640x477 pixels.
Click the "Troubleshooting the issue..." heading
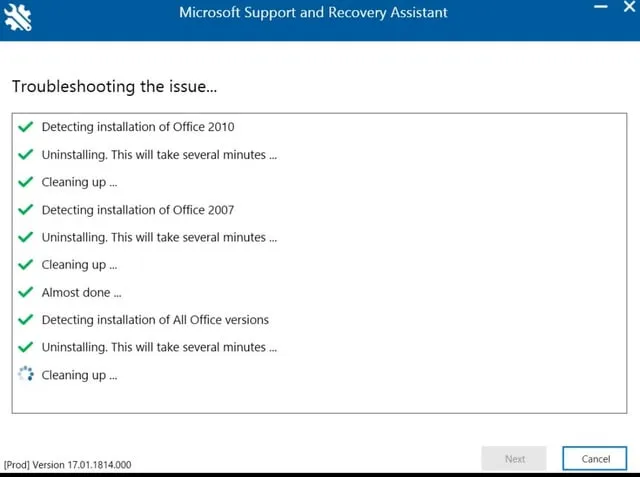coord(115,86)
